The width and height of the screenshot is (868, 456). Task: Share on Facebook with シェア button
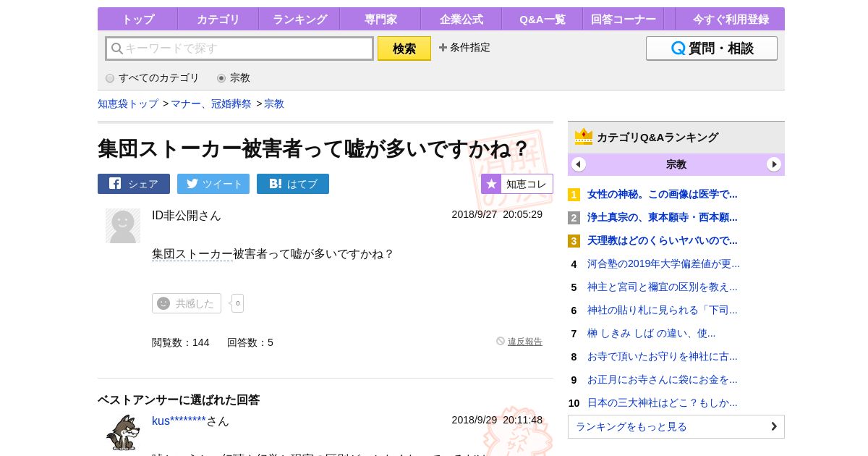coord(134,184)
